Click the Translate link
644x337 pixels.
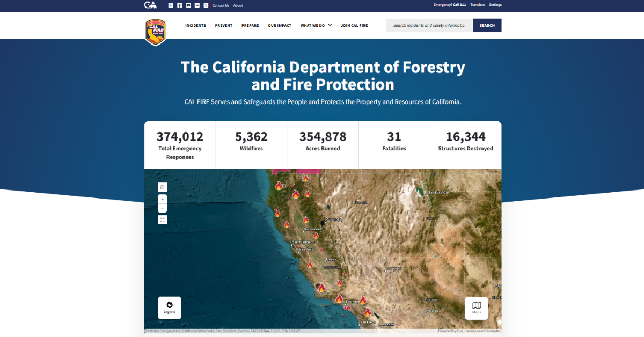477,5
